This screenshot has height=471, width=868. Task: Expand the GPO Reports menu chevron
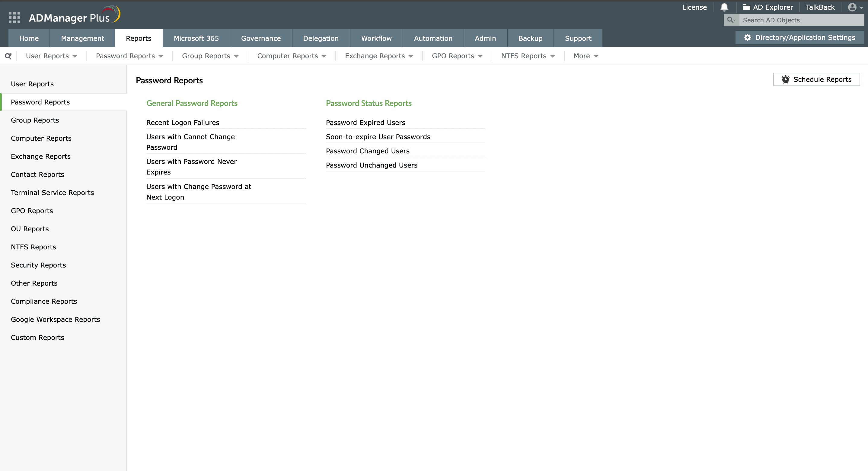click(480, 56)
